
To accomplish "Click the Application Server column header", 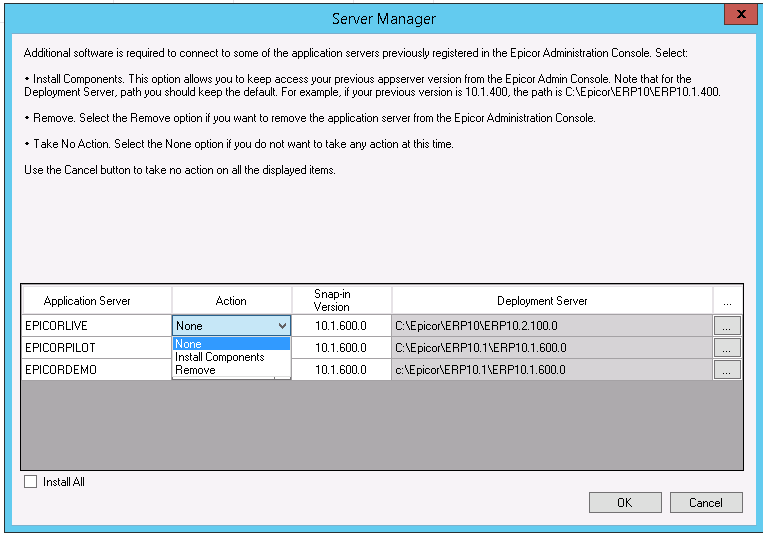I will click(97, 300).
